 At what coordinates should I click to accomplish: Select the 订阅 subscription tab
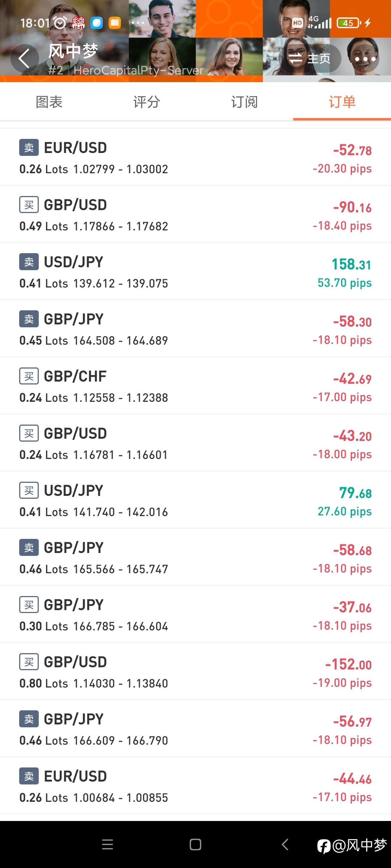pyautogui.click(x=244, y=102)
